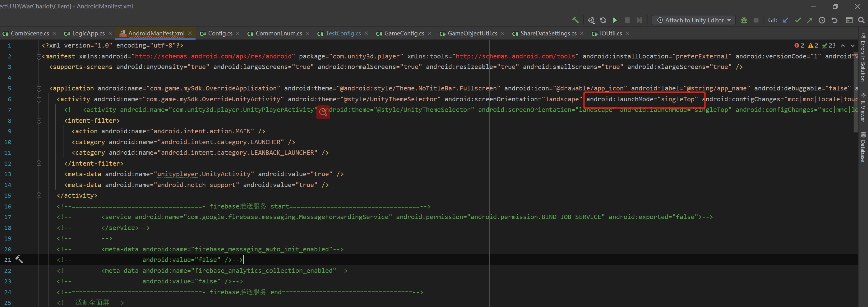
Task: Click line number 10 in the gutter
Action: pos(7,142)
